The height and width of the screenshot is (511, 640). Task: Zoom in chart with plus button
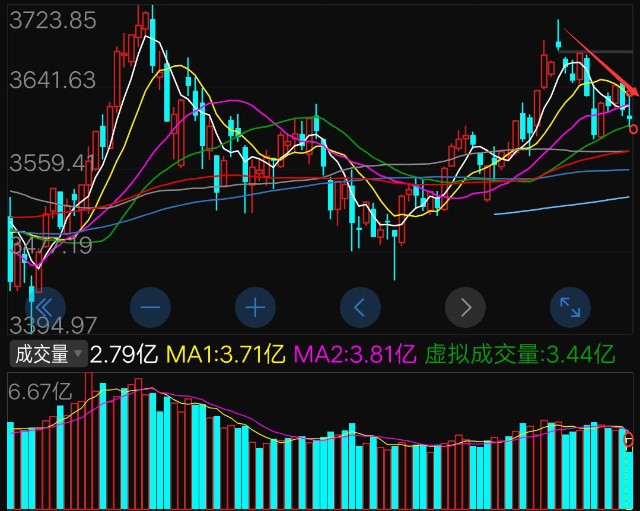coord(256,307)
